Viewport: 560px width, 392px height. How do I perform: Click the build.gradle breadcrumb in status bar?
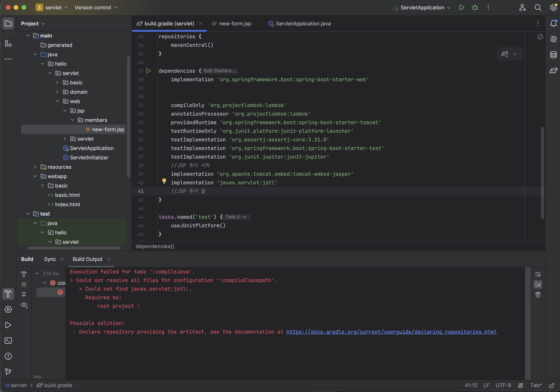[55, 385]
